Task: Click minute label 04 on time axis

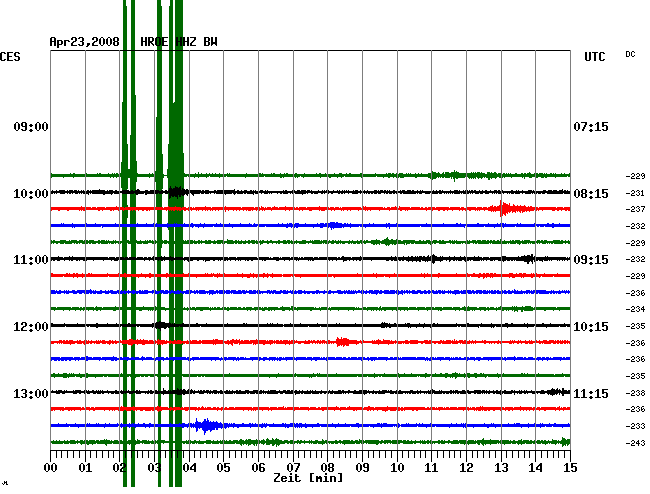Action: [189, 468]
